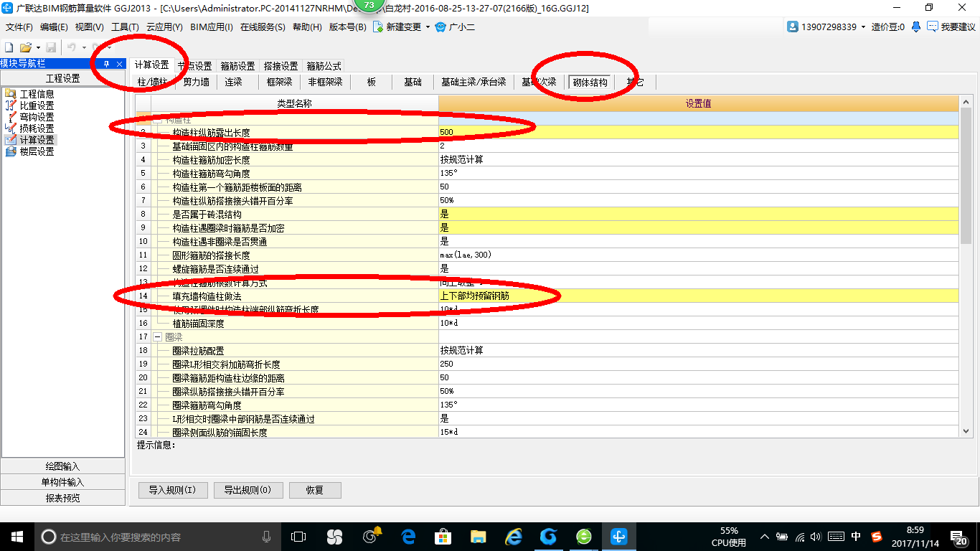Collapse the 圈梁 group expander

coord(157,337)
